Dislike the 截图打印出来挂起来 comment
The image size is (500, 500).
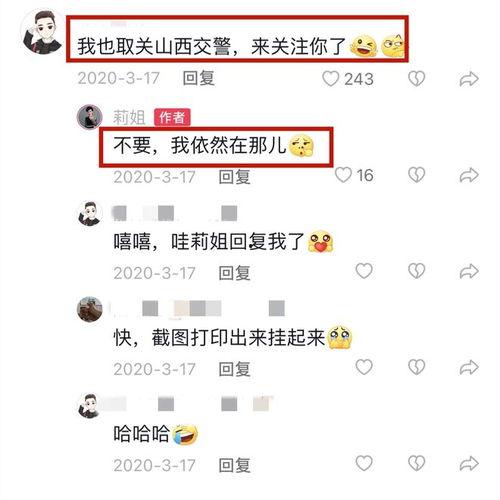click(x=417, y=367)
